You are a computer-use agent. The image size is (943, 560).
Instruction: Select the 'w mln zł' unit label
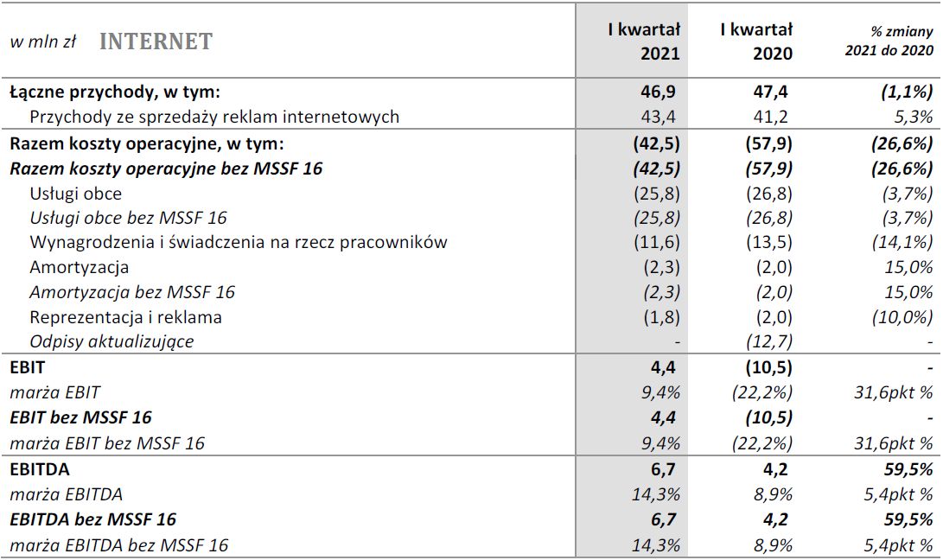[42, 42]
